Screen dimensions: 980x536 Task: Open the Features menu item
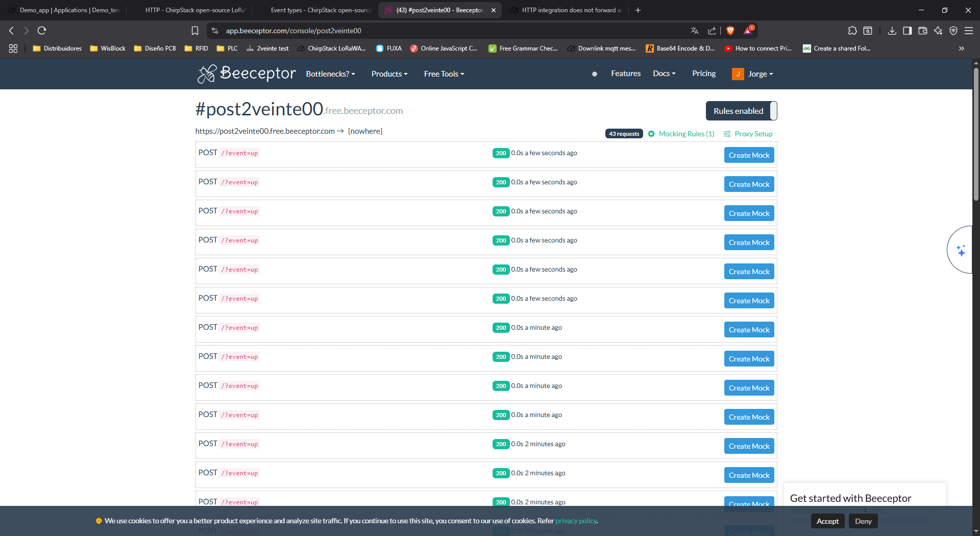[626, 74]
